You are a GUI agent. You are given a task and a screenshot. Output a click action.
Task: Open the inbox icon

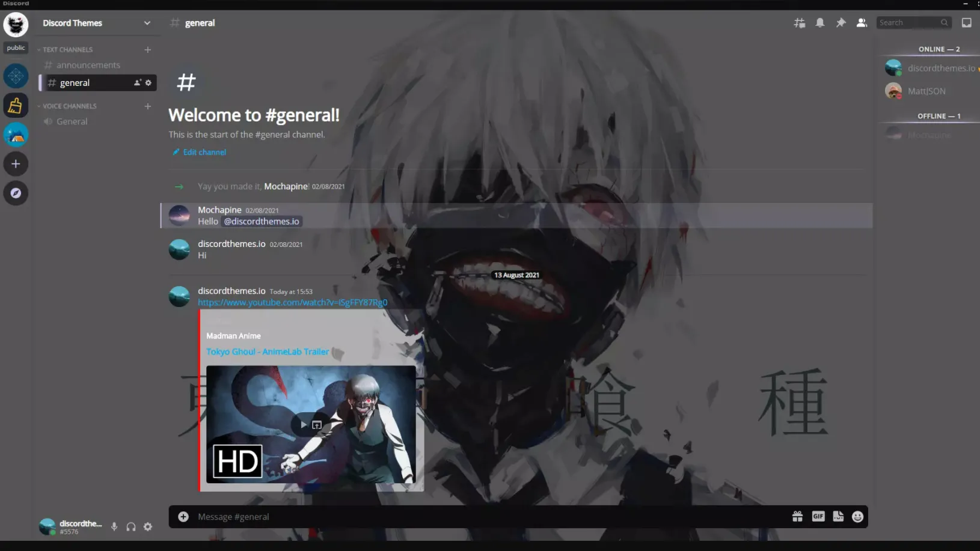tap(966, 23)
